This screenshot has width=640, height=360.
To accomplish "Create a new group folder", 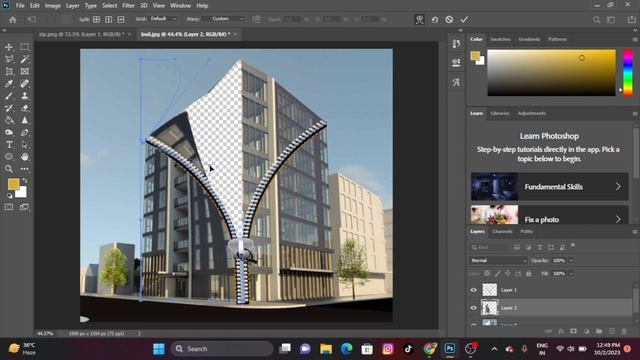I will 599,331.
